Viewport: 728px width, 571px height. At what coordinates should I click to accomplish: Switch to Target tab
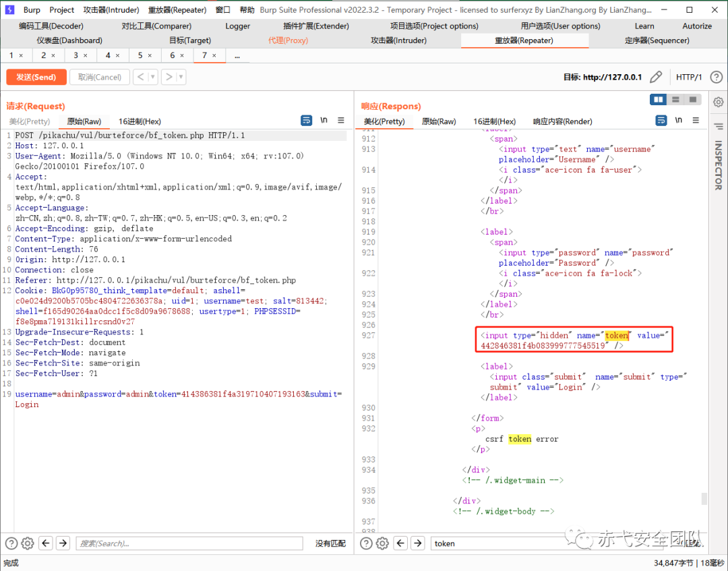[190, 40]
